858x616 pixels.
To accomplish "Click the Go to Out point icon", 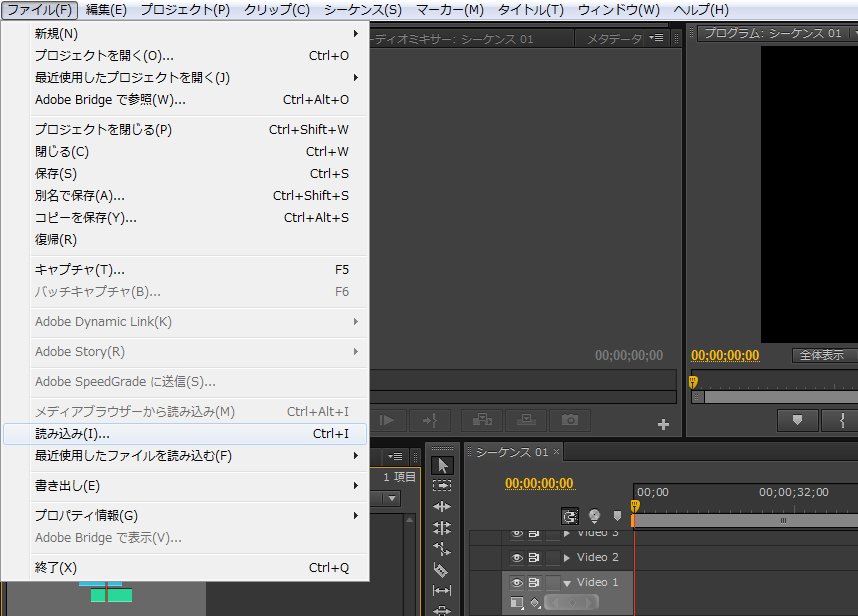I will click(x=430, y=420).
